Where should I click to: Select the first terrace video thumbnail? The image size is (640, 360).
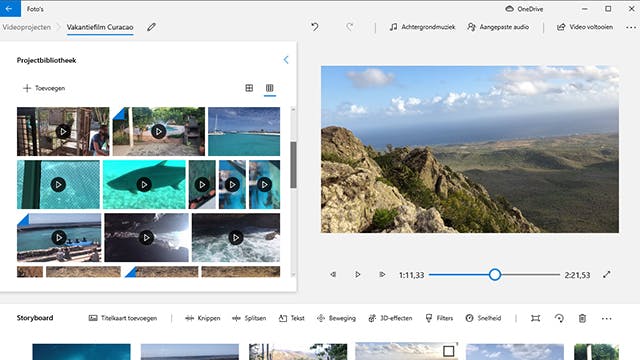click(63, 131)
